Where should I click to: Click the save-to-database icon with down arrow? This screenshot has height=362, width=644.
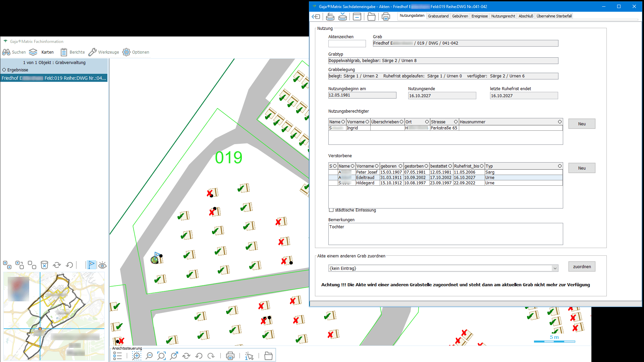click(x=342, y=16)
